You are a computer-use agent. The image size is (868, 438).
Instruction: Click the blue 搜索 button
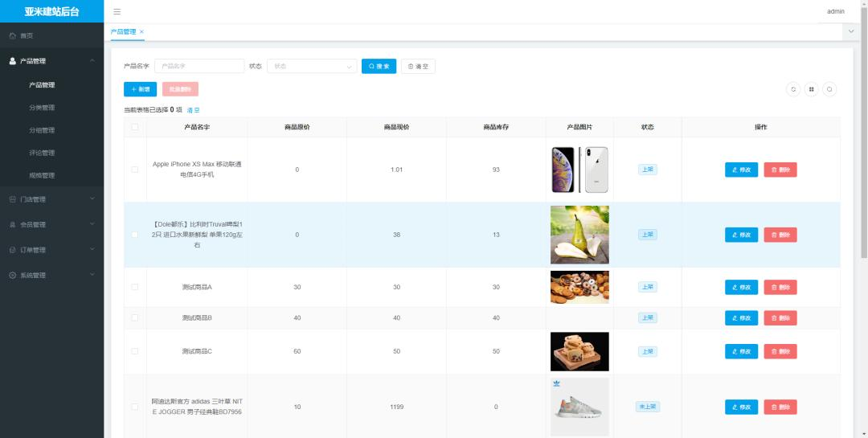coord(379,66)
